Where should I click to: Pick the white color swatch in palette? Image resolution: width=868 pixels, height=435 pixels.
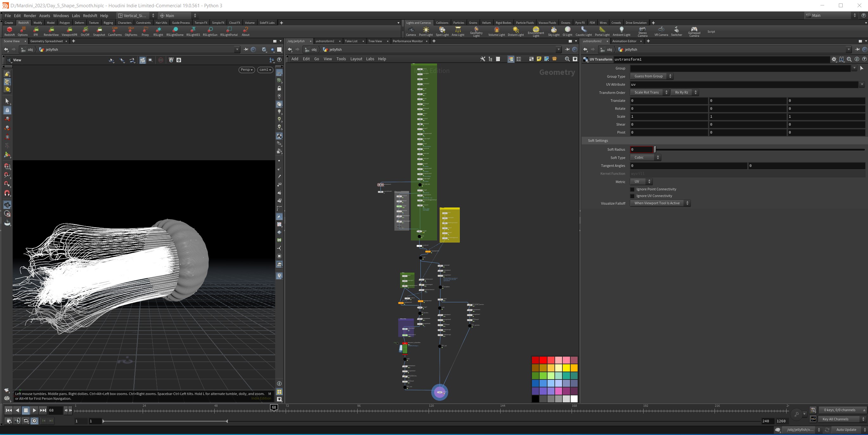tap(574, 399)
